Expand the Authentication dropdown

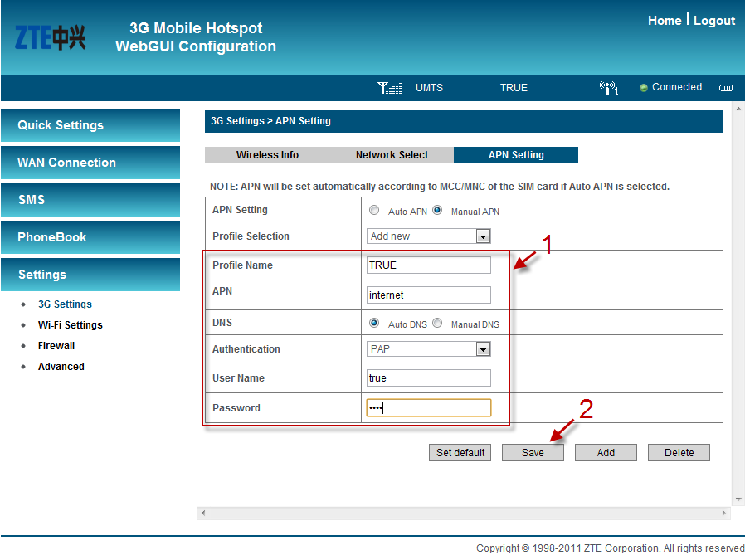pyautogui.click(x=429, y=349)
